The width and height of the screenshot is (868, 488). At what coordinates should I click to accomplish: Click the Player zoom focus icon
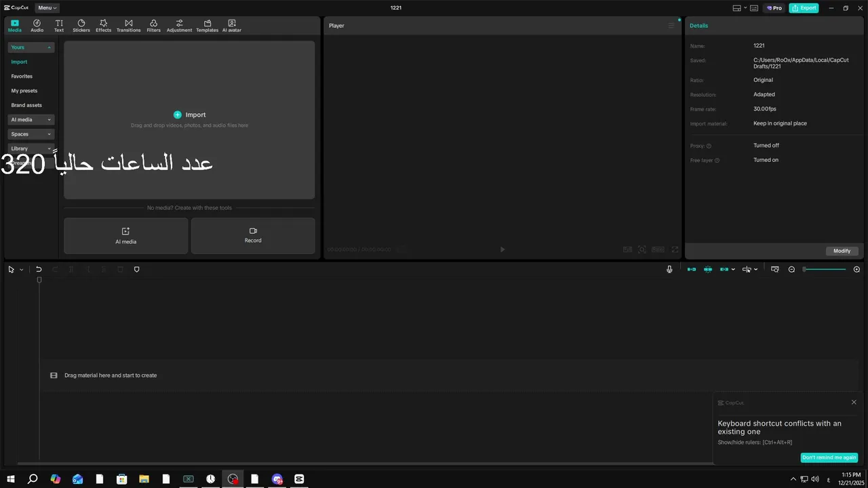click(x=642, y=249)
